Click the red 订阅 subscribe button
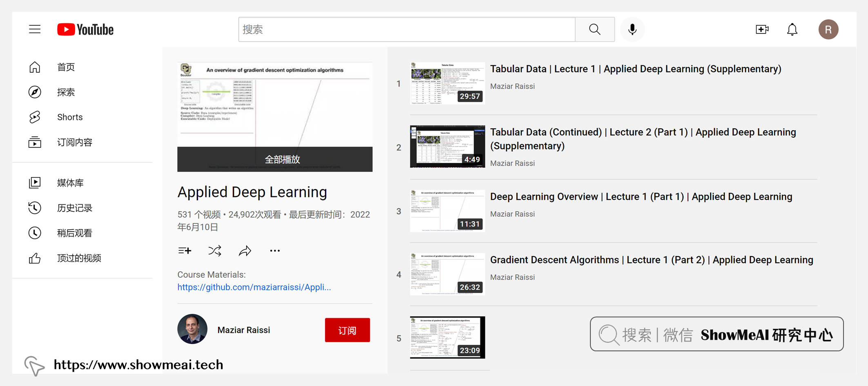The image size is (868, 386). click(x=347, y=330)
